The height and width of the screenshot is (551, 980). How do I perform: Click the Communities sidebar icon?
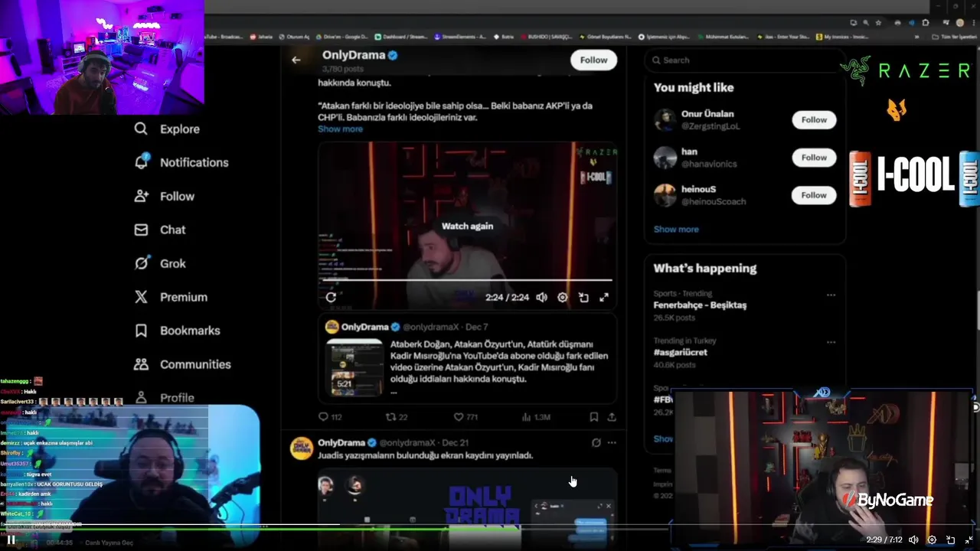pyautogui.click(x=141, y=364)
